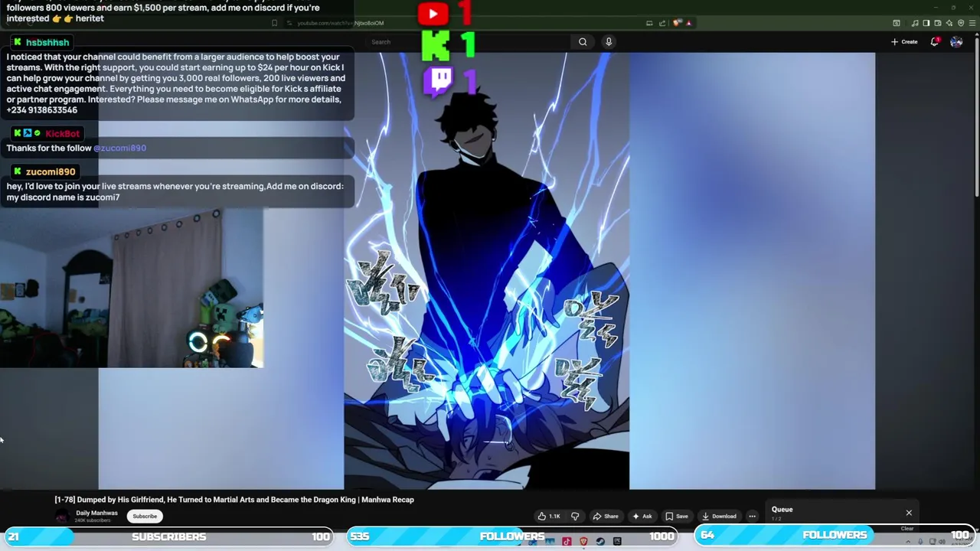Click the hsbshhsh chat username
This screenshot has width=980, height=551.
click(x=47, y=43)
